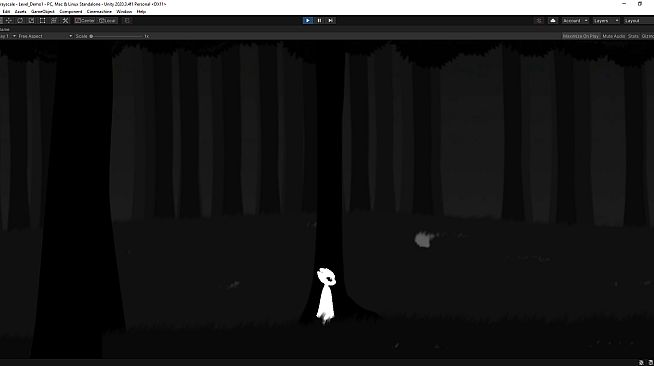This screenshot has width=654, height=366.
Task: Select the Game tab
Action: 5,30
